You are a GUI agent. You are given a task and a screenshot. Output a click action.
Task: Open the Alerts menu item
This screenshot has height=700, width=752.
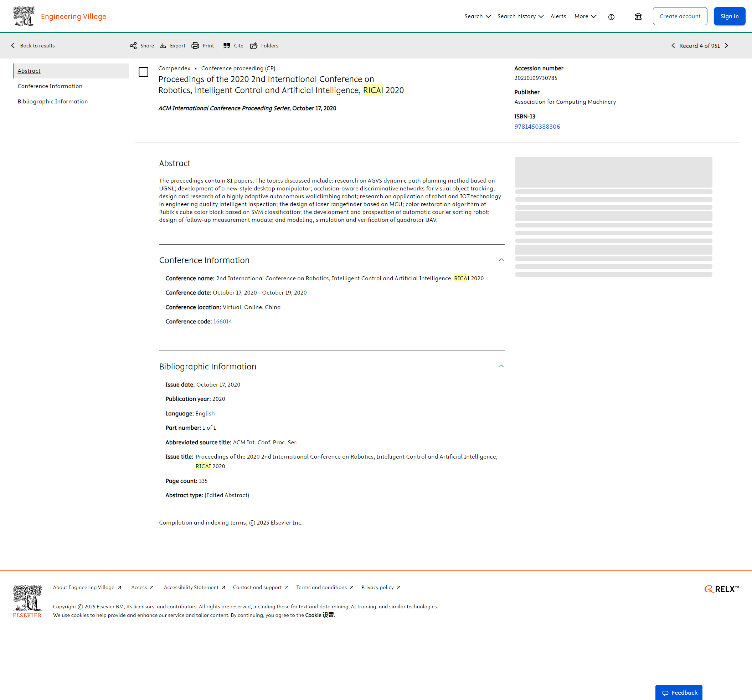(558, 16)
